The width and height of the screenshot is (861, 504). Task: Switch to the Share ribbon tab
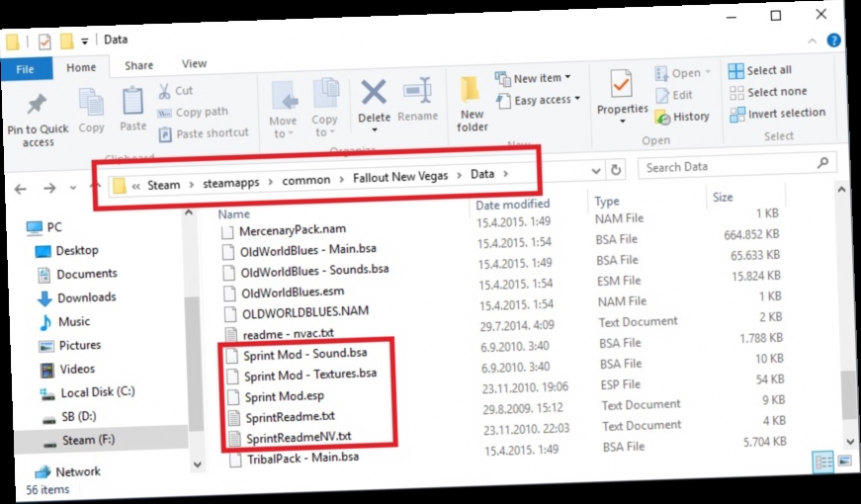(x=139, y=65)
